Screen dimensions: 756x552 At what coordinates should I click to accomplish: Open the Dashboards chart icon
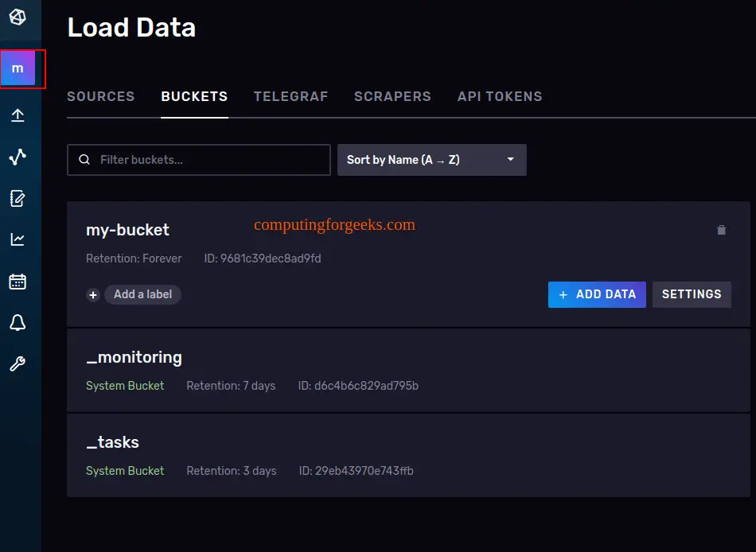(x=18, y=239)
